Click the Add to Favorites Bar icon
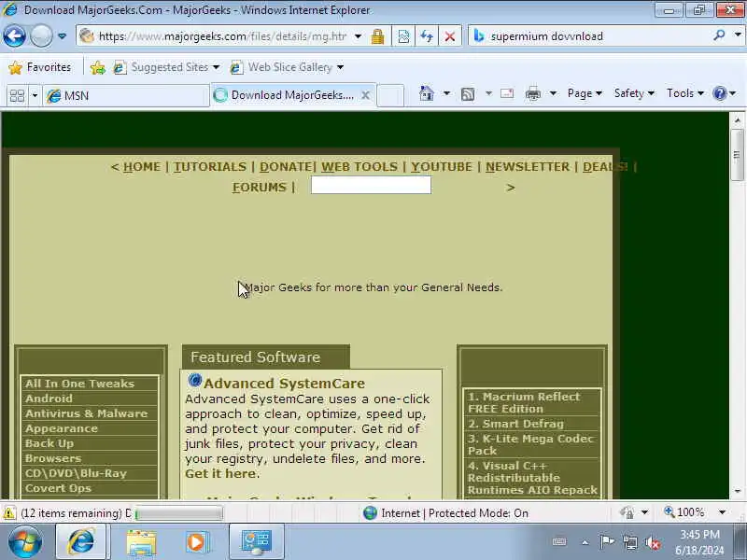The height and width of the screenshot is (560, 747). pos(98,67)
